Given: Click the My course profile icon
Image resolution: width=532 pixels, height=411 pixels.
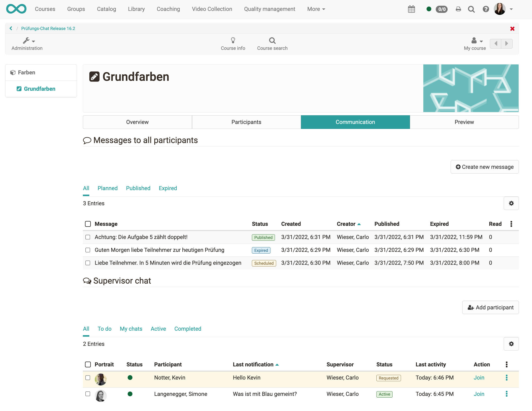Looking at the screenshot, I should pos(474,41).
